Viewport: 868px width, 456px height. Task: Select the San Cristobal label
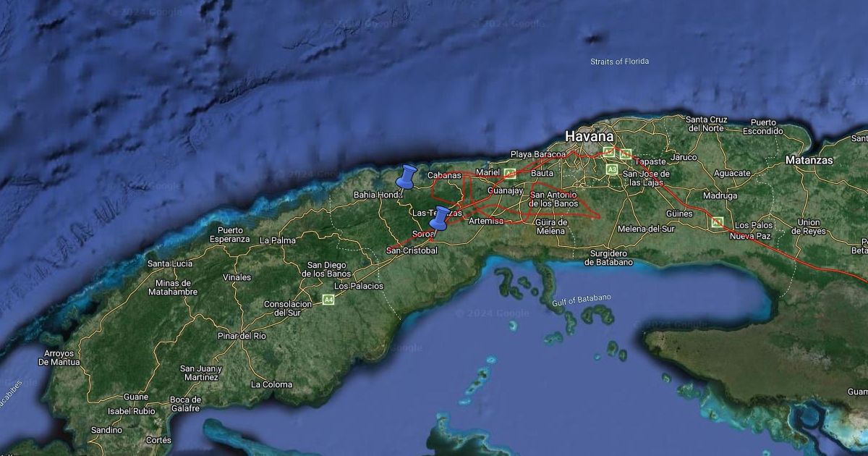point(412,250)
